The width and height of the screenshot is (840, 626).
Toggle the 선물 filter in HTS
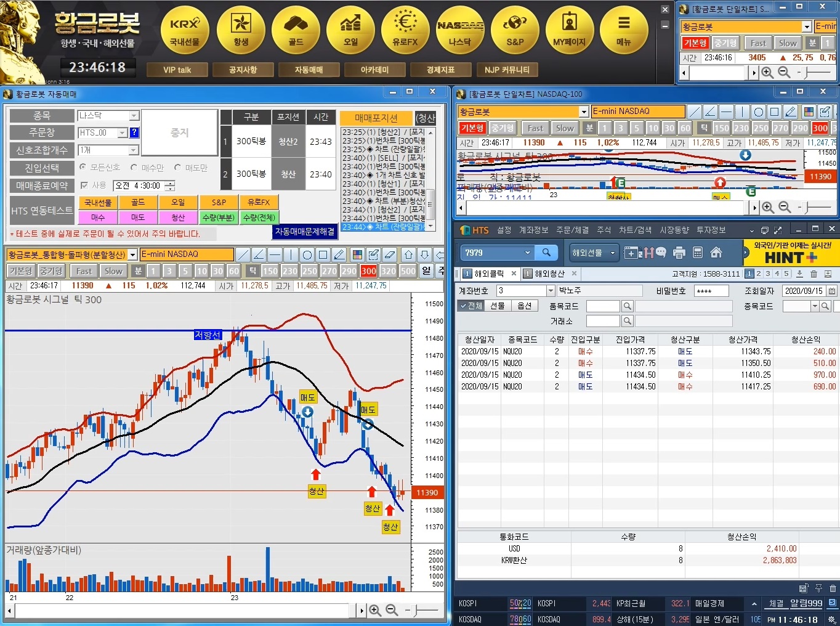497,306
